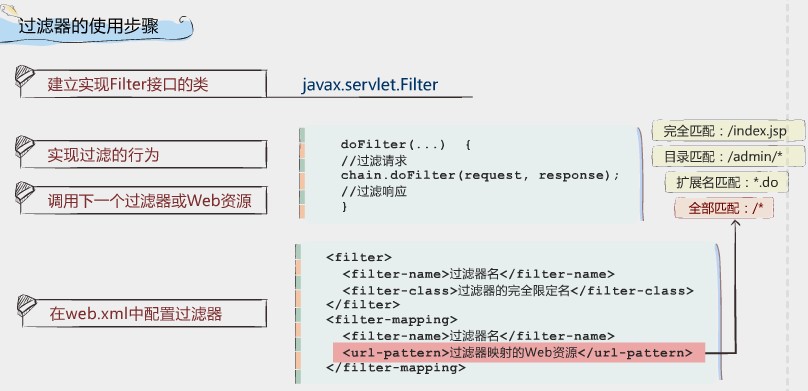Click the doFilter(...) { code line

click(x=406, y=145)
